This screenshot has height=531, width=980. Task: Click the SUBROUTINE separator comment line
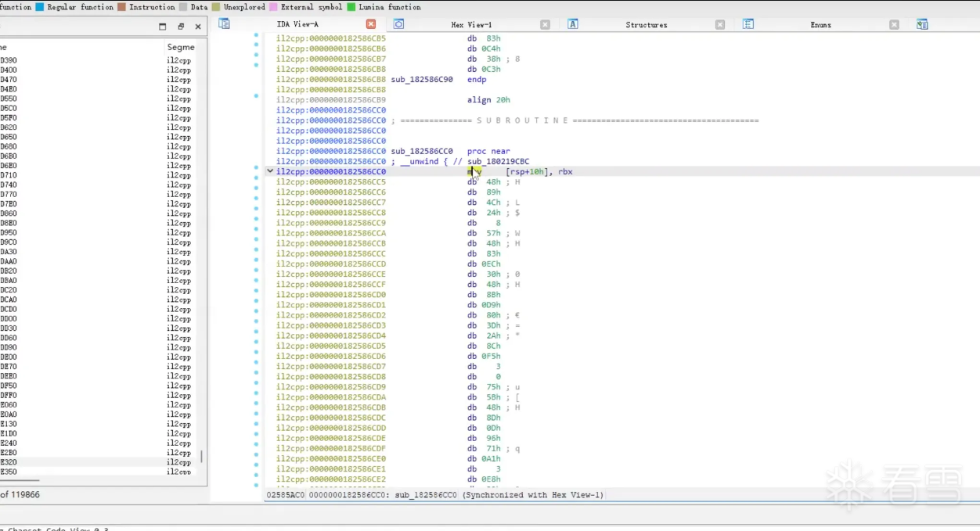(x=575, y=120)
